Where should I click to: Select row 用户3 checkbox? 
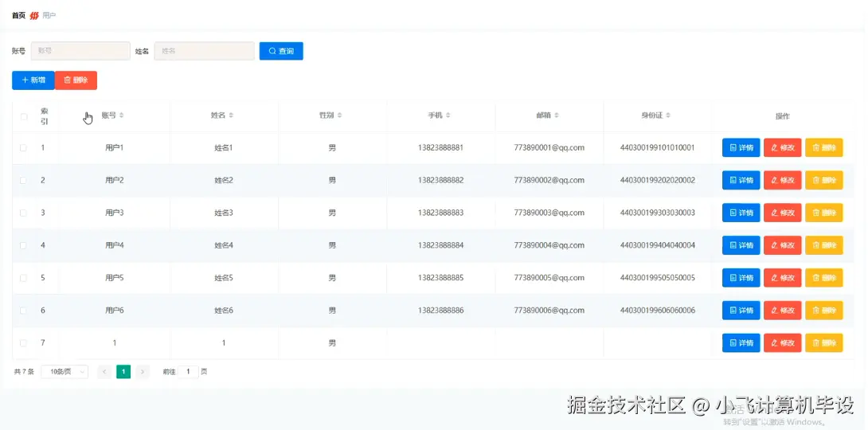point(23,213)
